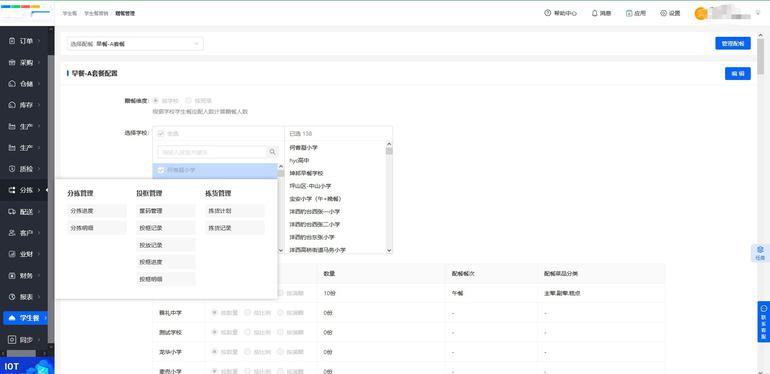Click the 帮助中心 help icon

pos(548,13)
